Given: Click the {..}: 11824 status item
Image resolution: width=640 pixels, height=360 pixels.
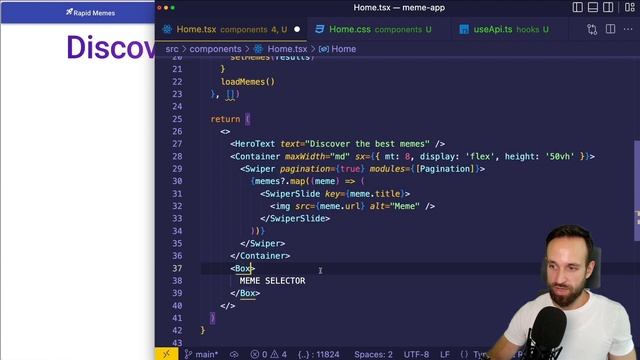Looking at the screenshot, I should pyautogui.click(x=319, y=354).
